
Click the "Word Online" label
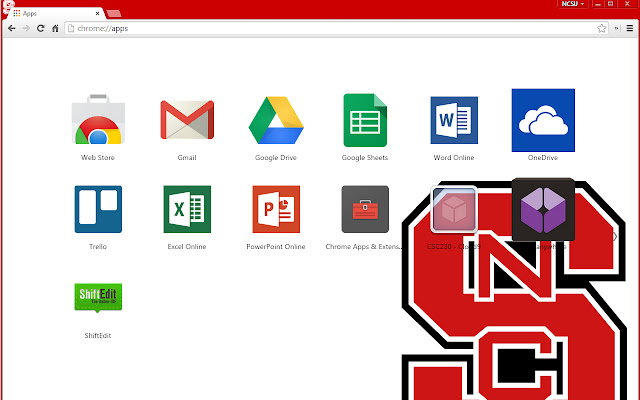(x=454, y=158)
